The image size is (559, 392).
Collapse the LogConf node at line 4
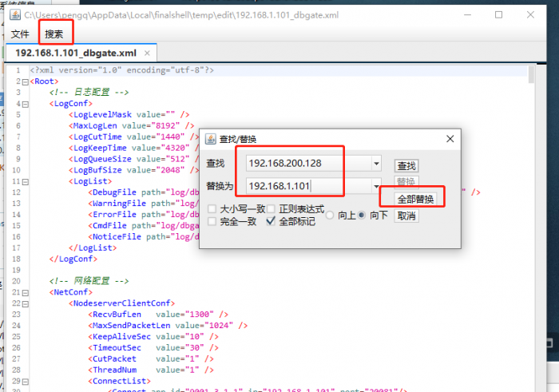click(26, 105)
